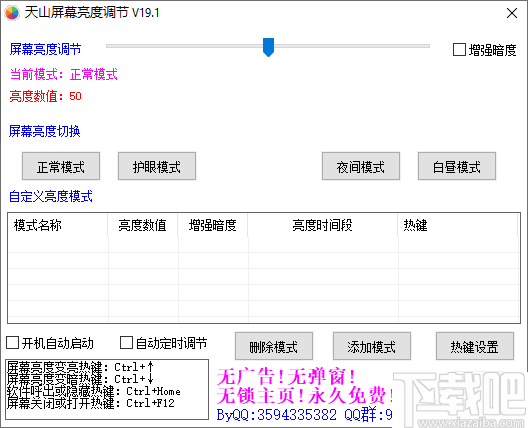The image size is (528, 428).
Task: Activate 护眼模式 button
Action: coord(157,166)
